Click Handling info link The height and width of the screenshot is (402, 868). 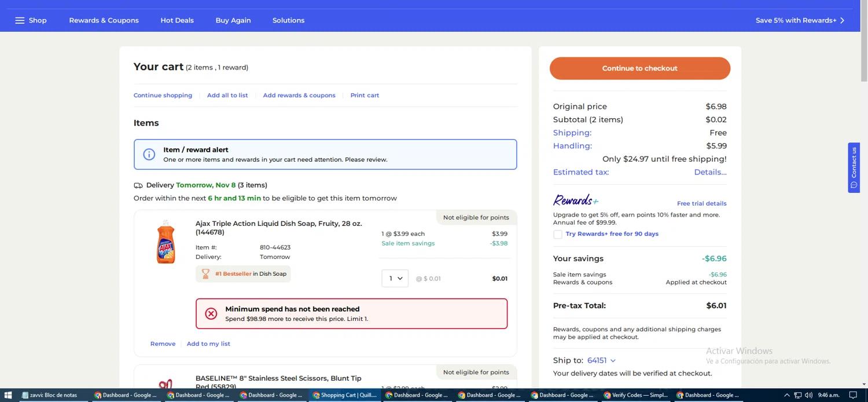point(572,146)
